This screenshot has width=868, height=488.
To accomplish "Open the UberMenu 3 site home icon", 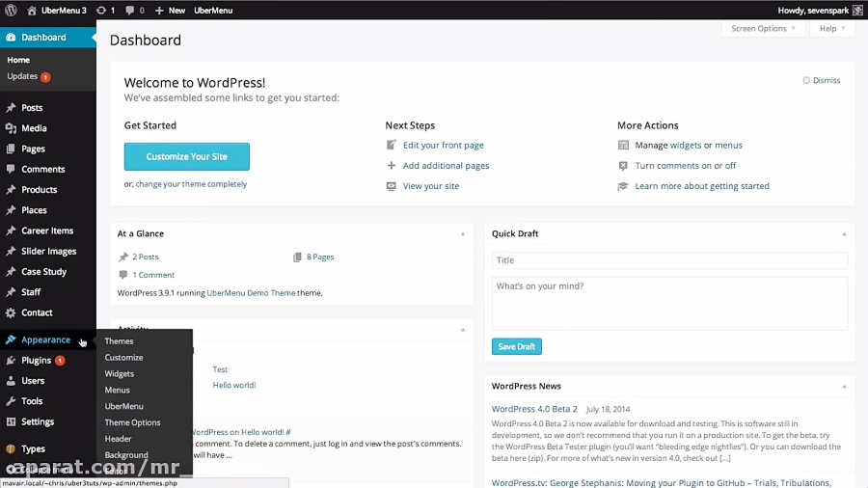I will click(x=32, y=10).
